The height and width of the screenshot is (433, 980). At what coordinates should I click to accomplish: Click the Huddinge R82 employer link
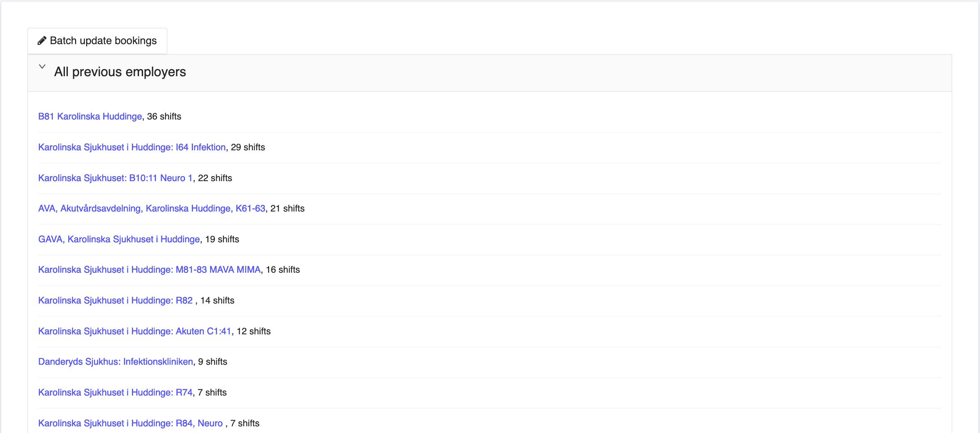(x=115, y=301)
